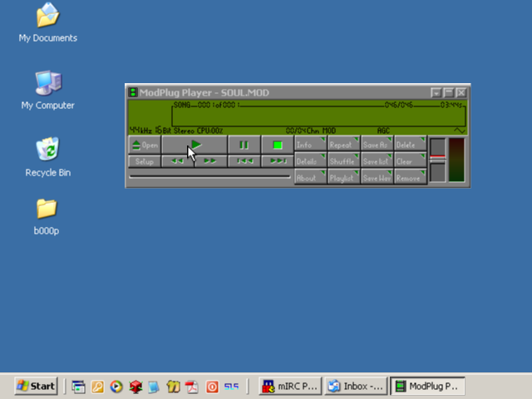
Task: Pause the song
Action: pos(244,145)
